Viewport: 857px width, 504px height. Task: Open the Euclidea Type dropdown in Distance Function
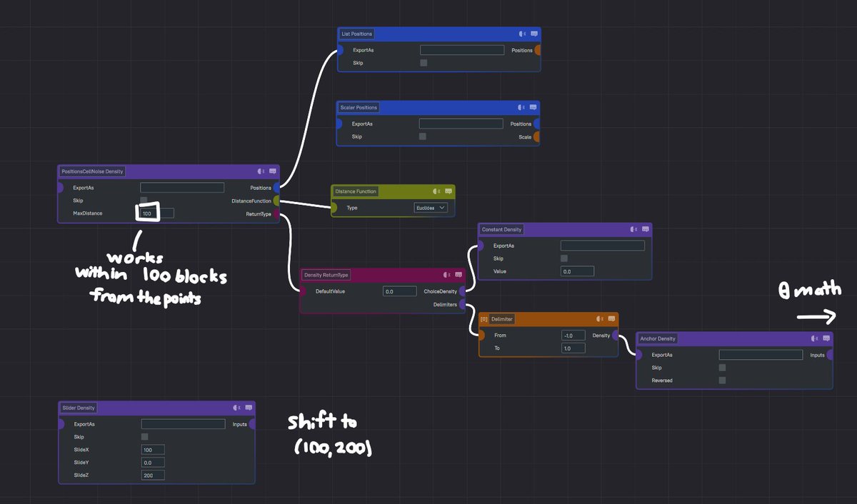pyautogui.click(x=431, y=208)
